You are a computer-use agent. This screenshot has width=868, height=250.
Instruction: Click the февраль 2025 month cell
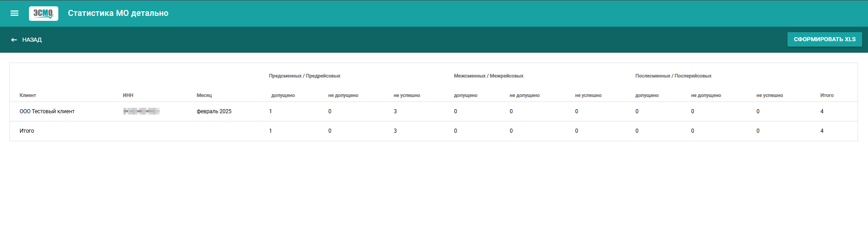[x=214, y=111]
